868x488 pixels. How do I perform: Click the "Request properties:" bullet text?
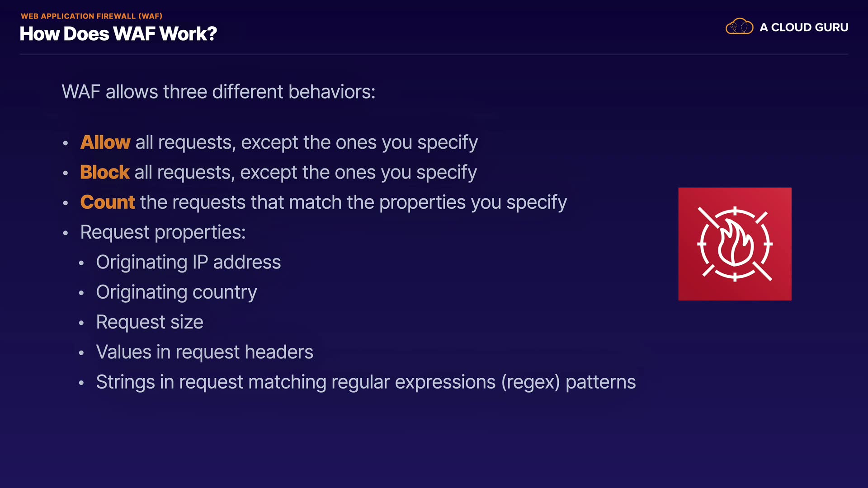click(163, 232)
